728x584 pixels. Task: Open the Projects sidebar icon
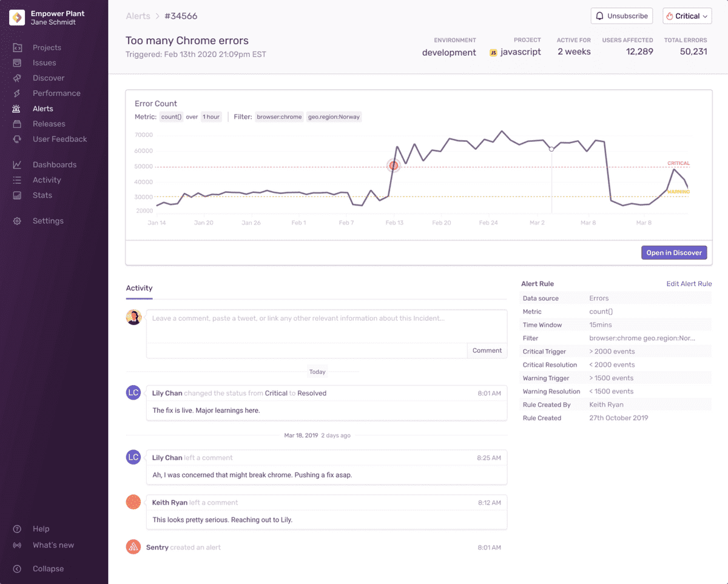(18, 47)
